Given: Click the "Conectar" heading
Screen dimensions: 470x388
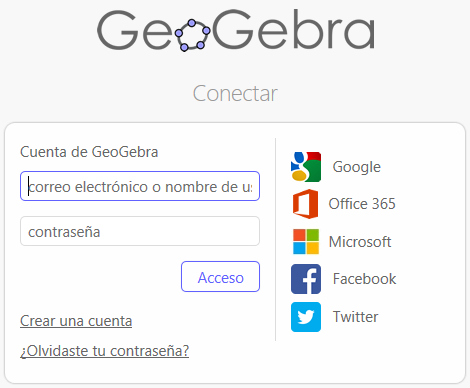Looking at the screenshot, I should point(235,93).
